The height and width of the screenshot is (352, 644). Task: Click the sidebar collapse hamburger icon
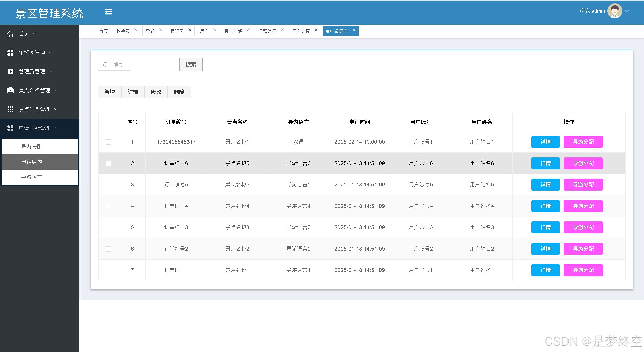(108, 12)
